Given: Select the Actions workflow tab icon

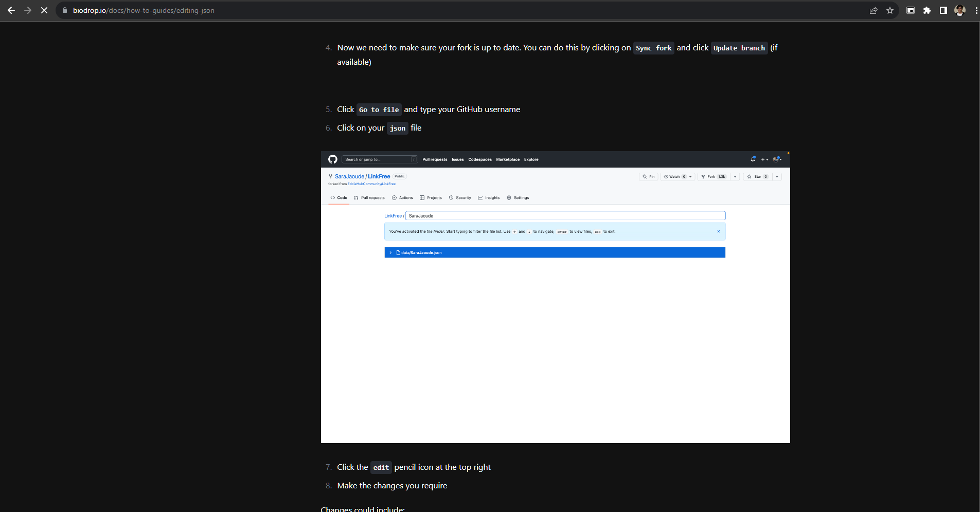Looking at the screenshot, I should [x=394, y=197].
